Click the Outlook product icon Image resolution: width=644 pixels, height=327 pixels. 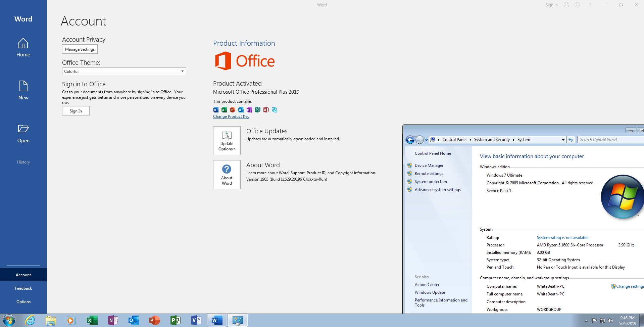coord(241,110)
